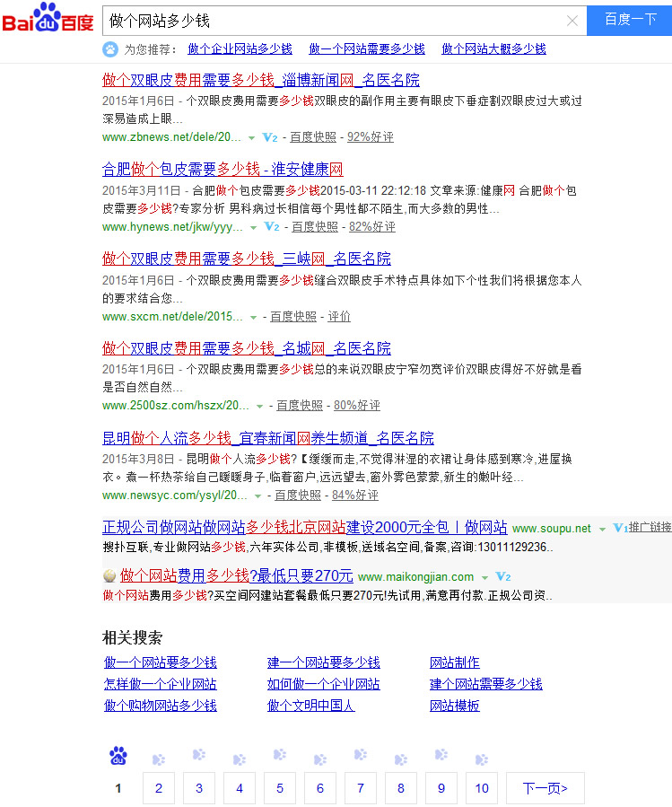672x807 pixels.
Task: Go to results page 4
Action: (240, 788)
